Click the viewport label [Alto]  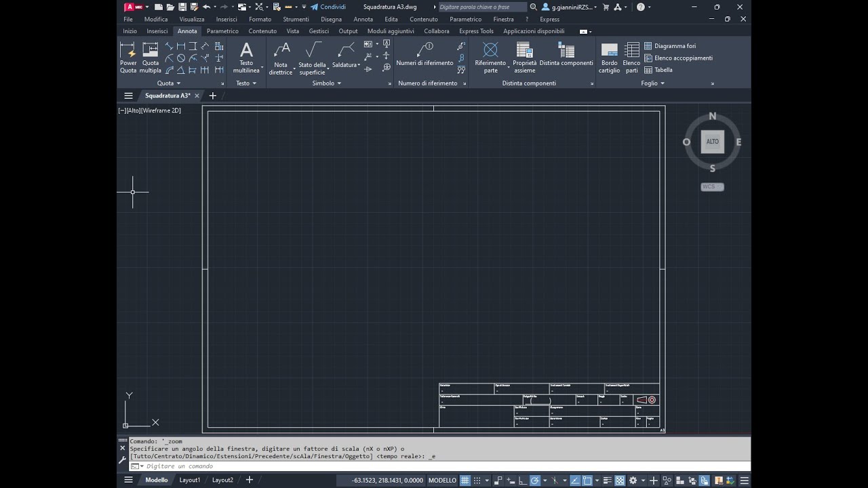(x=133, y=110)
